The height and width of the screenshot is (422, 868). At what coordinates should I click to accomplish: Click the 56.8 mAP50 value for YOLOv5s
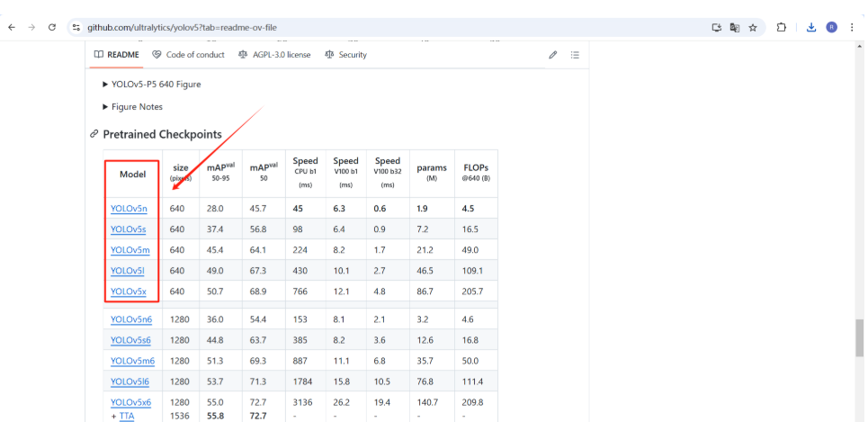click(x=257, y=229)
